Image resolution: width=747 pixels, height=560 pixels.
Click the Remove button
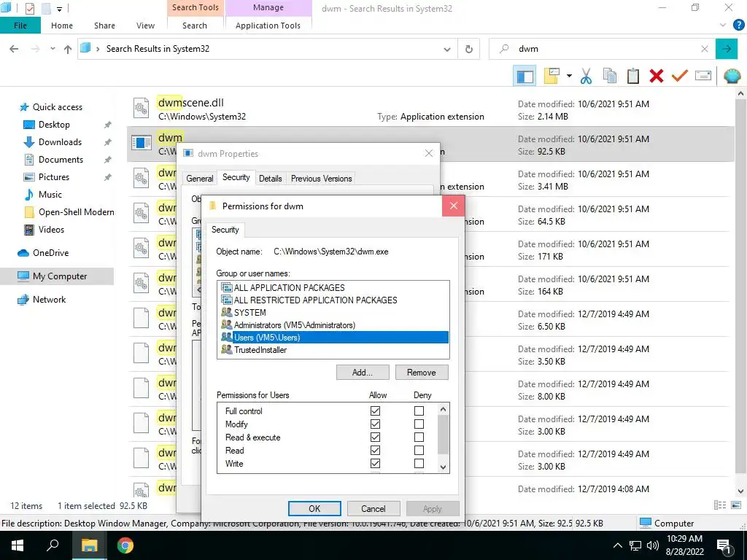[422, 373]
